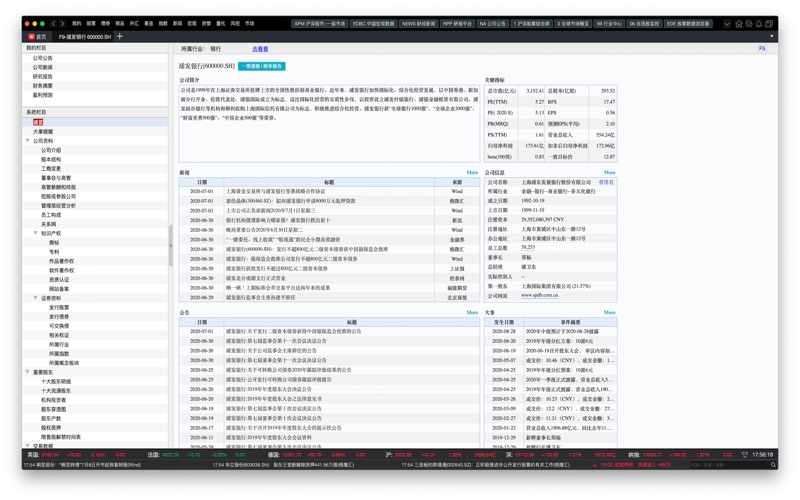
Task: Collapse the 公司资料 tree node
Action: [x=28, y=141]
